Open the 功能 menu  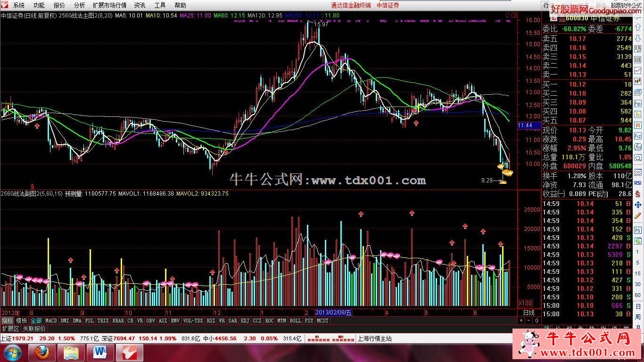click(x=39, y=5)
